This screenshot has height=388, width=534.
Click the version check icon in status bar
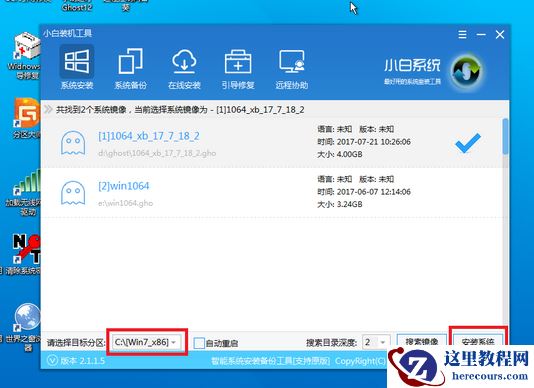click(x=52, y=360)
